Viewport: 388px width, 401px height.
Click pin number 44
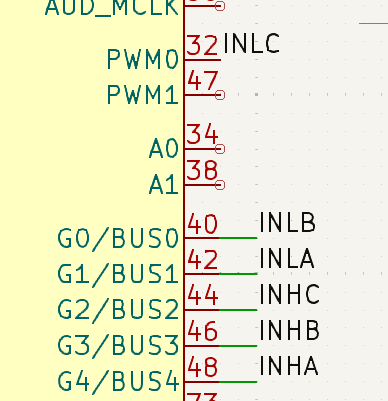(x=202, y=296)
